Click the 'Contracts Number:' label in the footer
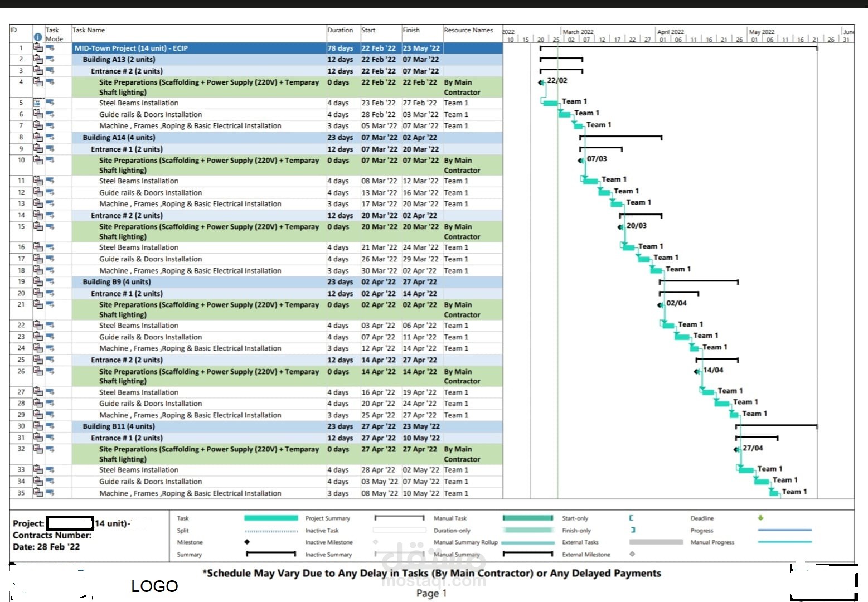The image size is (868, 602). coord(52,535)
